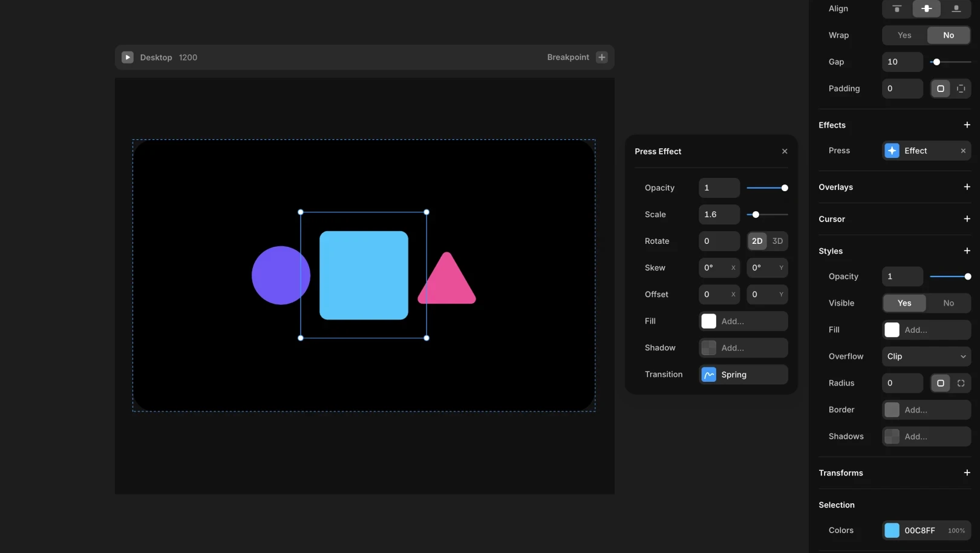This screenshot has height=553, width=980.
Task: Add a Cursor setting
Action: click(967, 219)
